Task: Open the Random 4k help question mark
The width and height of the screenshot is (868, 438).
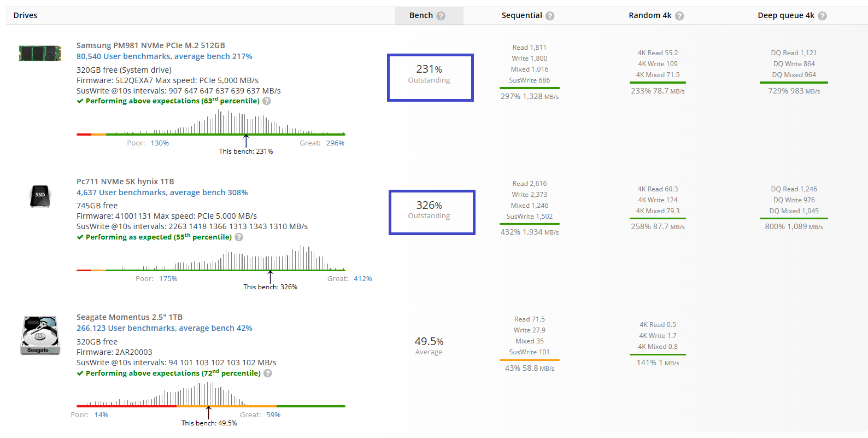Action: click(x=679, y=16)
